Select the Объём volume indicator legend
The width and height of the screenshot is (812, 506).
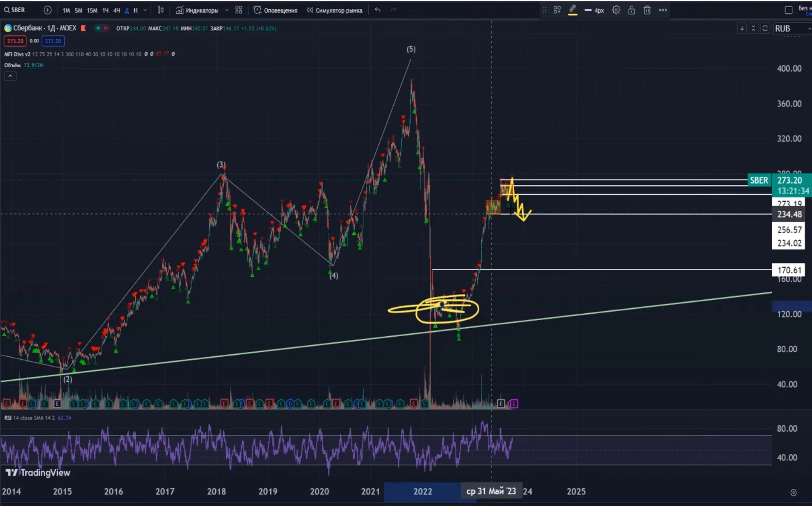pyautogui.click(x=12, y=65)
